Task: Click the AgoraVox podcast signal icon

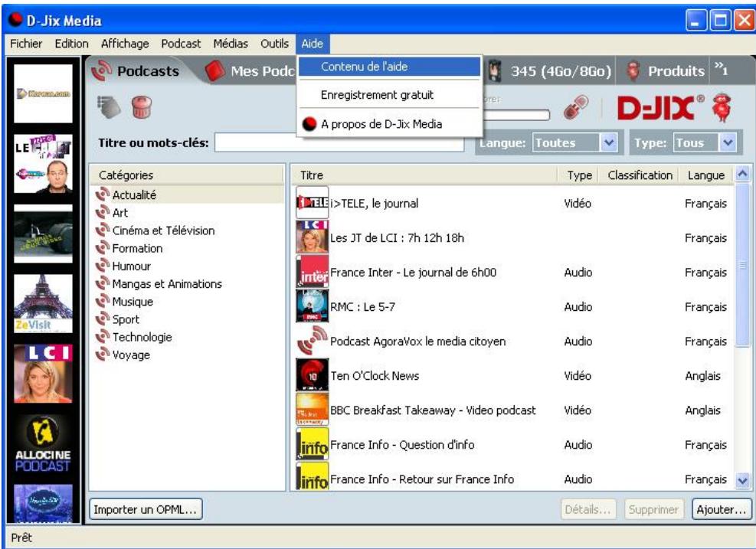Action: (x=312, y=341)
